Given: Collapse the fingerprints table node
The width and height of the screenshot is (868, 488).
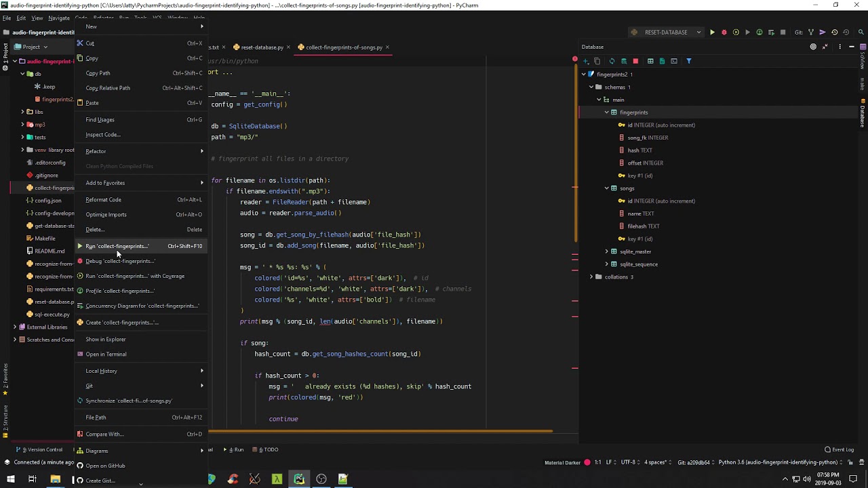Looking at the screenshot, I should [x=606, y=113].
